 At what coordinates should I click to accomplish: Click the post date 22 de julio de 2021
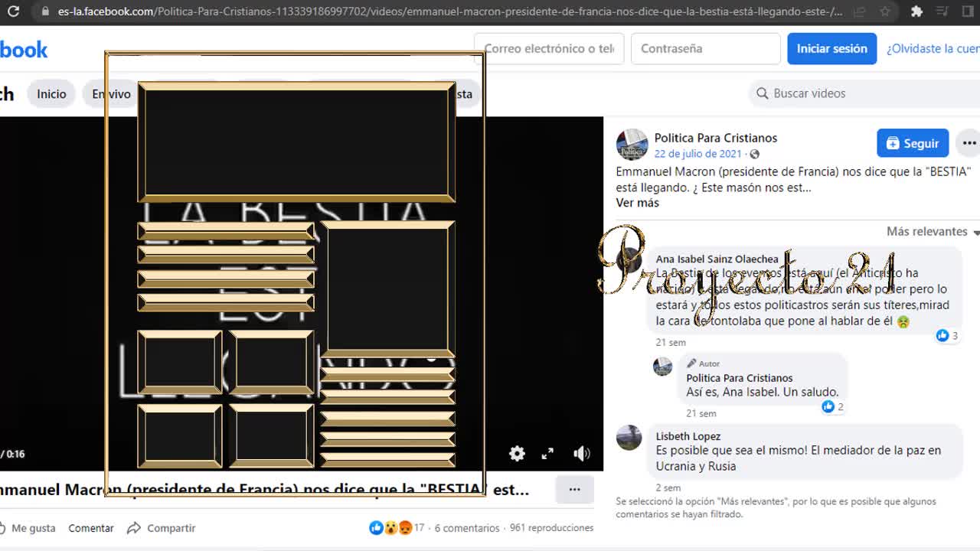[698, 154]
